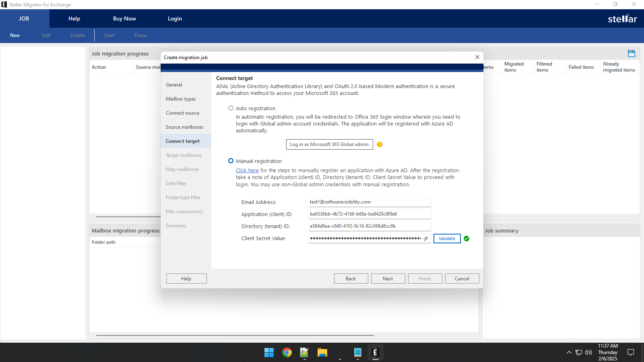
Task: Click the Folder path column header
Action: 104,242
